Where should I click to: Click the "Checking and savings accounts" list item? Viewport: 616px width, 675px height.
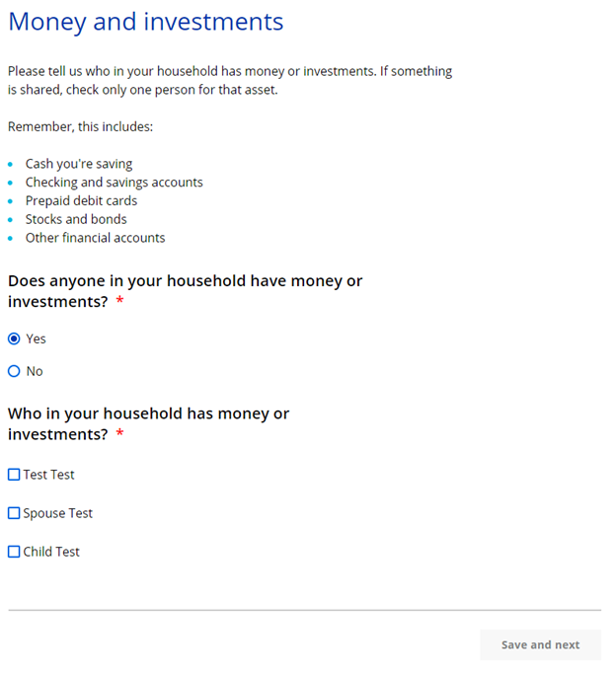tap(114, 183)
